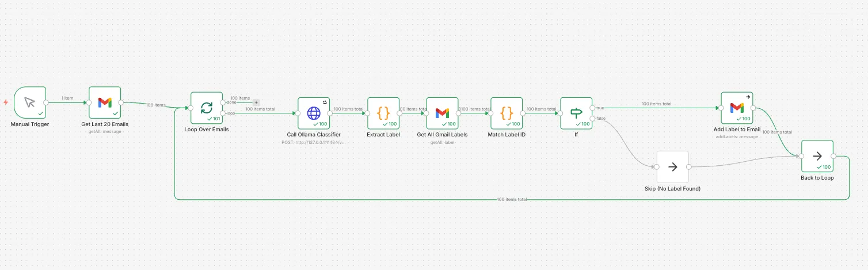This screenshot has height=270, width=868.
Task: Click the bottom return line's 100 items total label
Action: (x=512, y=199)
